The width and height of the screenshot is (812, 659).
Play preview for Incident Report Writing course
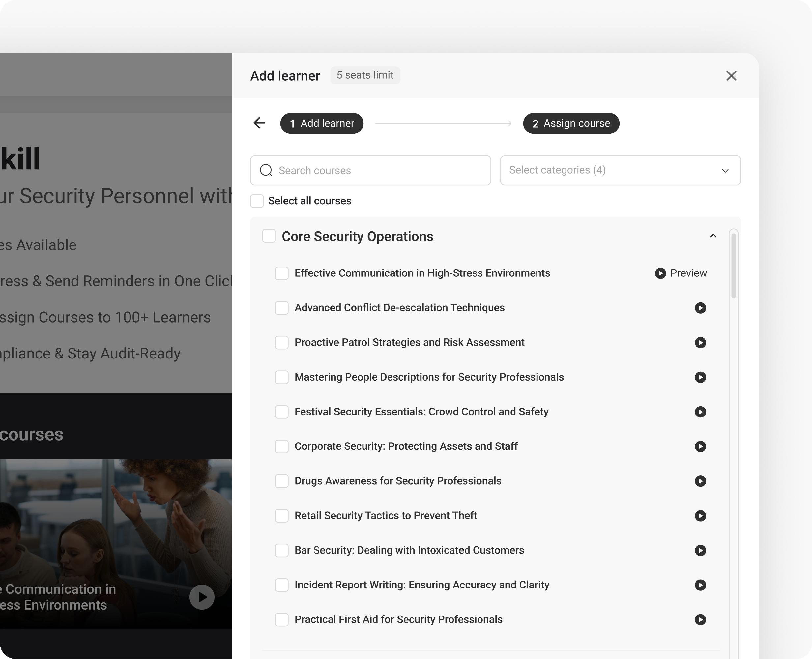pos(700,585)
